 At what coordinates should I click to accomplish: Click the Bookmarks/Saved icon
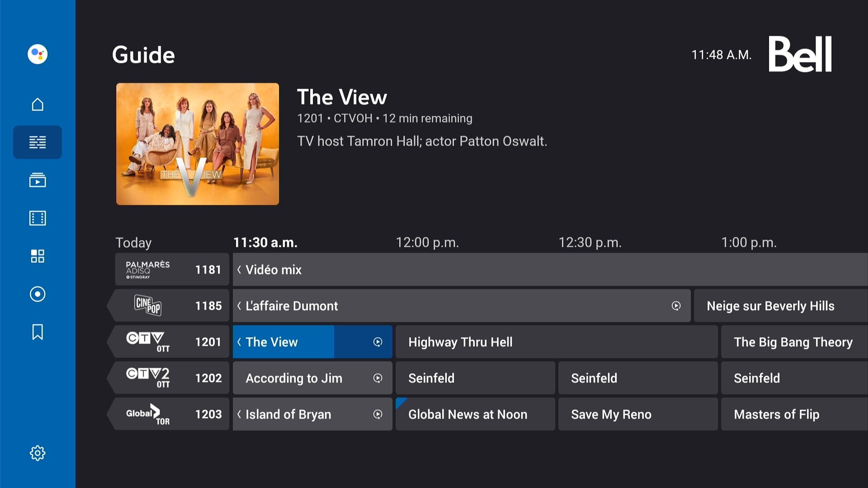tap(38, 332)
